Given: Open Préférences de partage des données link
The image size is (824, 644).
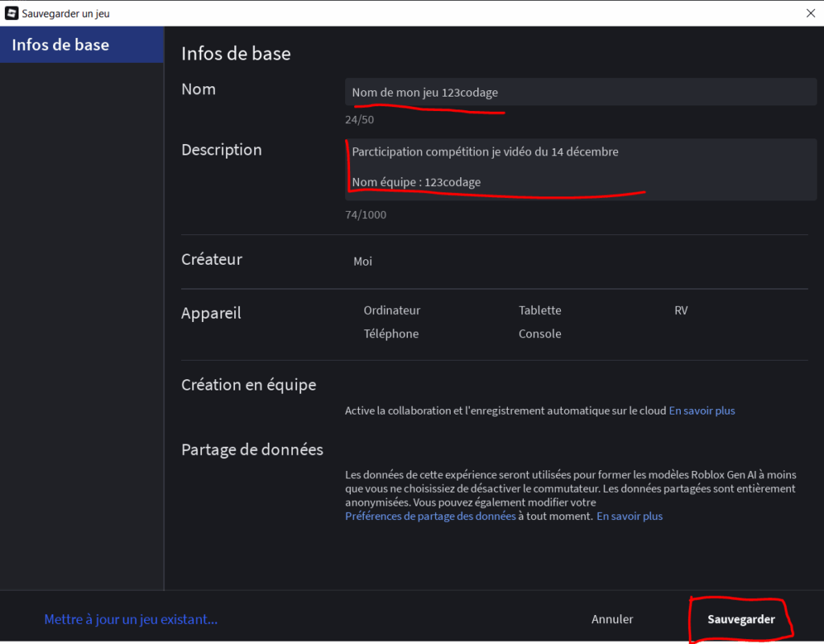Looking at the screenshot, I should tap(430, 516).
